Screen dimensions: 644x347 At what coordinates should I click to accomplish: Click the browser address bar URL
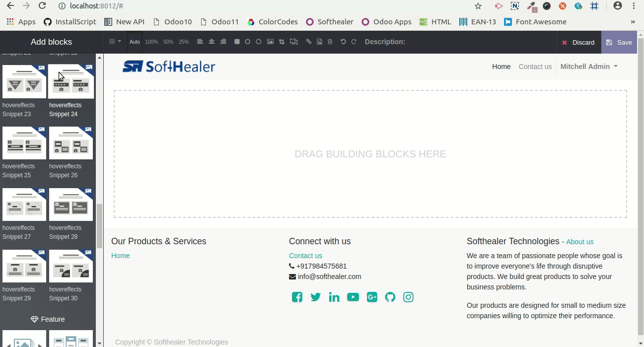coord(96,6)
